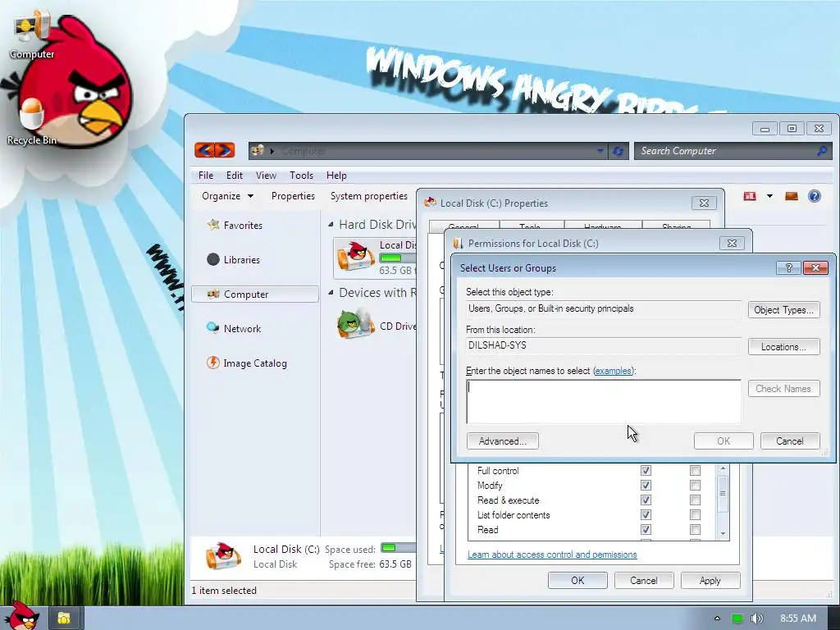Viewport: 840px width, 630px height.
Task: Collapse the Devices with Removable Storage group
Action: coord(331,293)
